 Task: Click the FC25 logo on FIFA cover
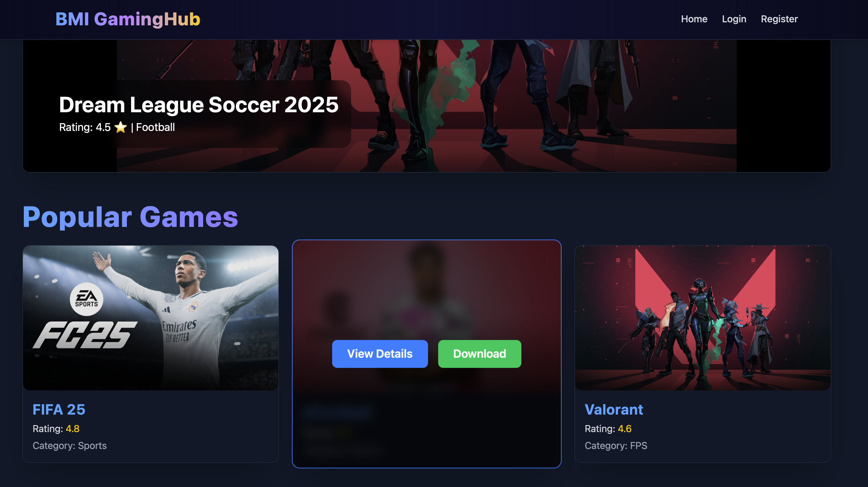(x=85, y=335)
